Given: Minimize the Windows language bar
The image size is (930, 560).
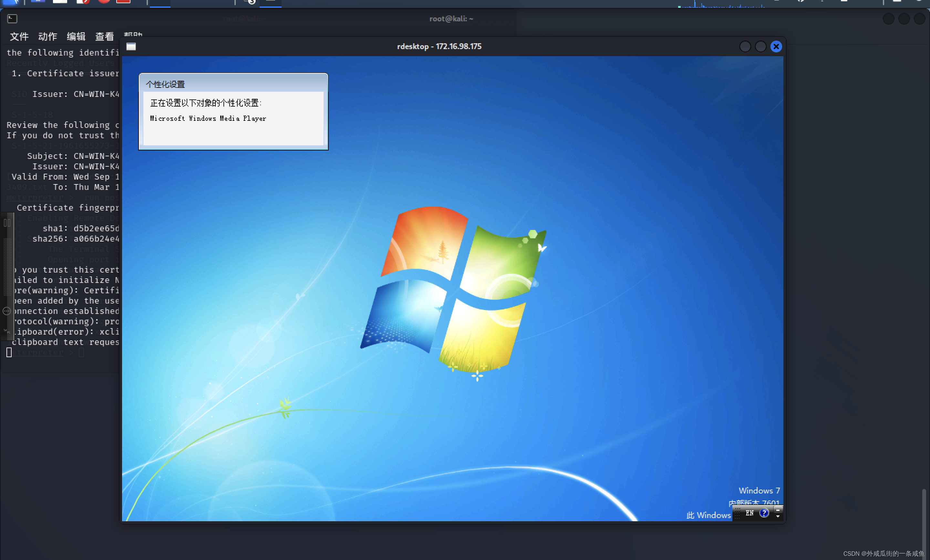Looking at the screenshot, I should [778, 510].
